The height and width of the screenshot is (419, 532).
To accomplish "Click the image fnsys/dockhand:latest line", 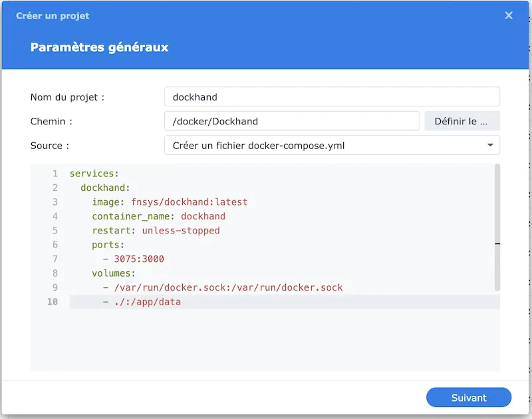I will (170, 202).
